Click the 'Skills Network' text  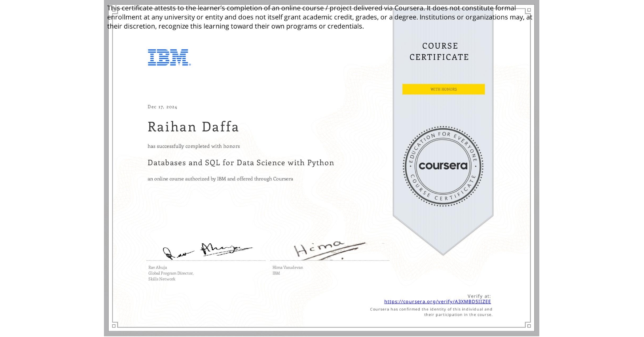coord(162,279)
